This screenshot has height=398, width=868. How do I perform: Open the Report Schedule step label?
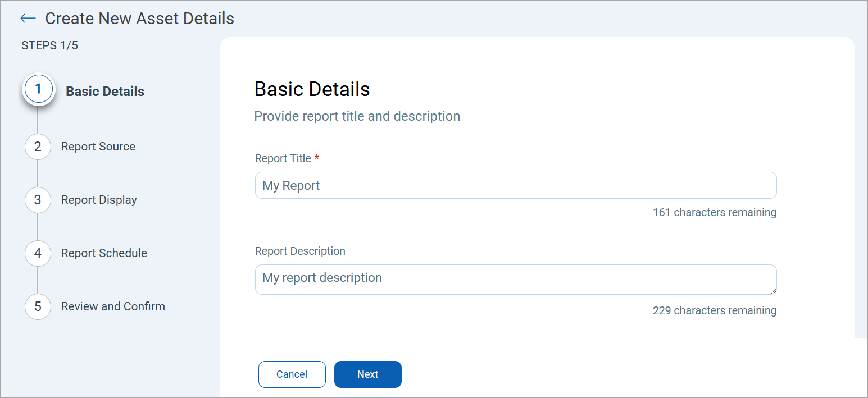pos(104,253)
